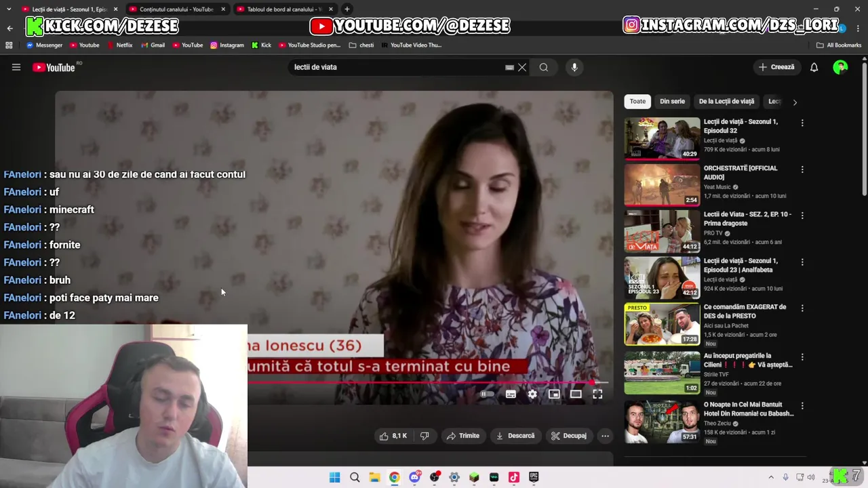This screenshot has width=868, height=488.
Task: Show hidden system tray icons
Action: point(771,477)
